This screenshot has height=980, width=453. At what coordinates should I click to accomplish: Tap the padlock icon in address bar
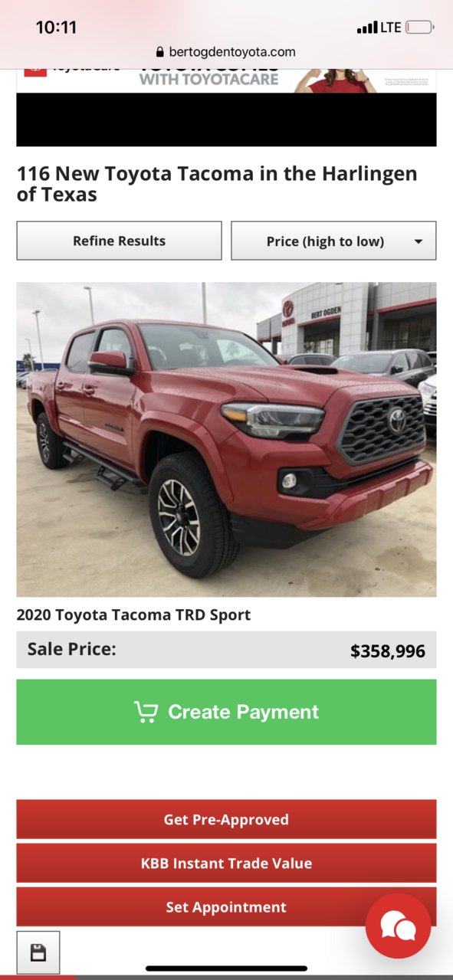click(159, 52)
